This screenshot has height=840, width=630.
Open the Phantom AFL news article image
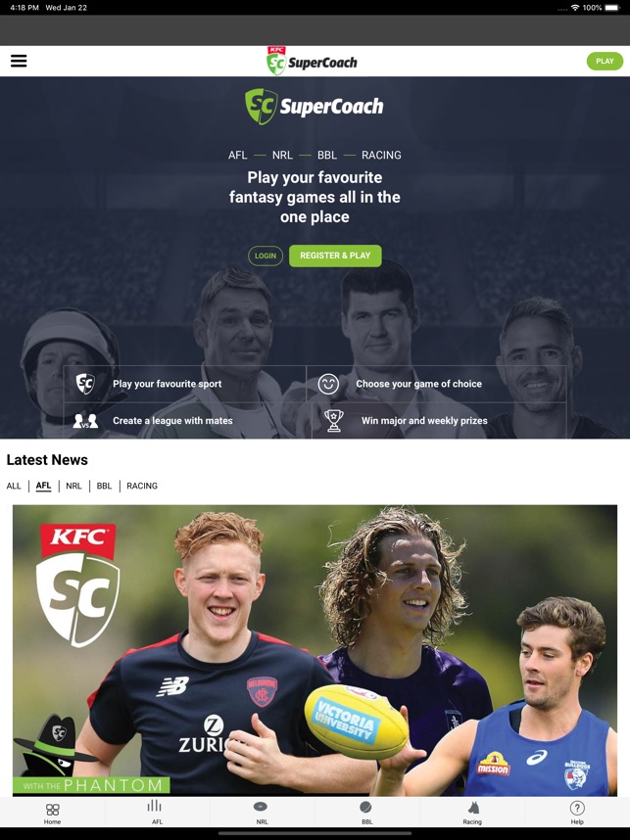pyautogui.click(x=315, y=650)
